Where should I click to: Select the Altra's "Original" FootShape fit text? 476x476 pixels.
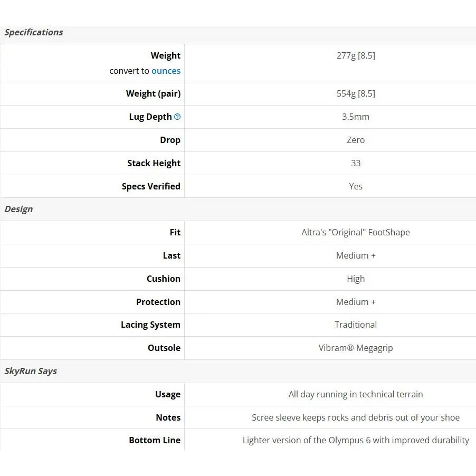point(356,233)
